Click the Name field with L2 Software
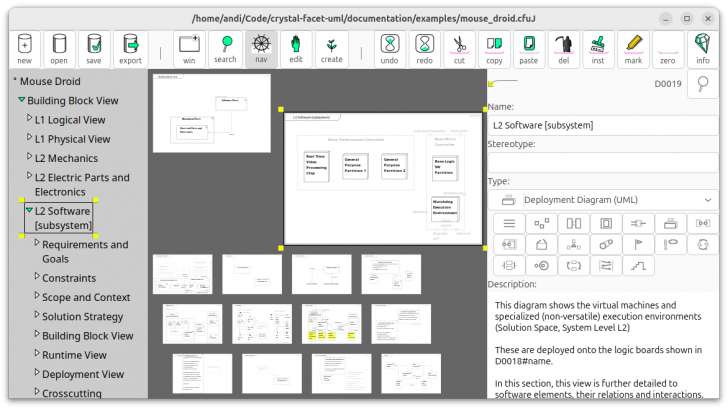The height and width of the screenshot is (409, 728). [603, 125]
